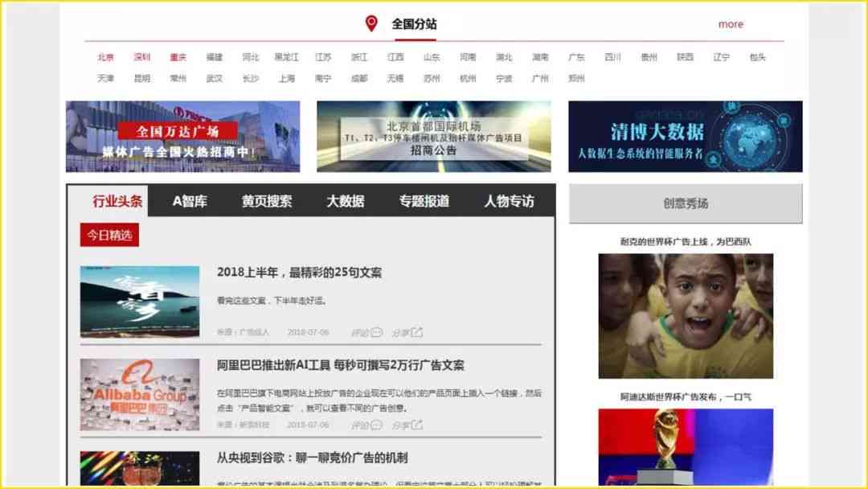Click the Nike World Cup ad image
868x489 pixels.
[x=686, y=315]
